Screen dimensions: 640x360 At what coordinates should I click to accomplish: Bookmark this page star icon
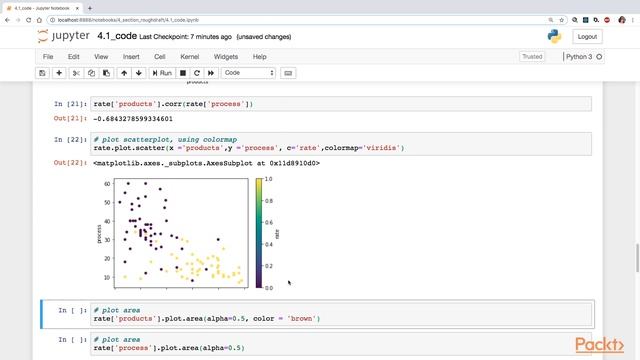[x=562, y=20]
